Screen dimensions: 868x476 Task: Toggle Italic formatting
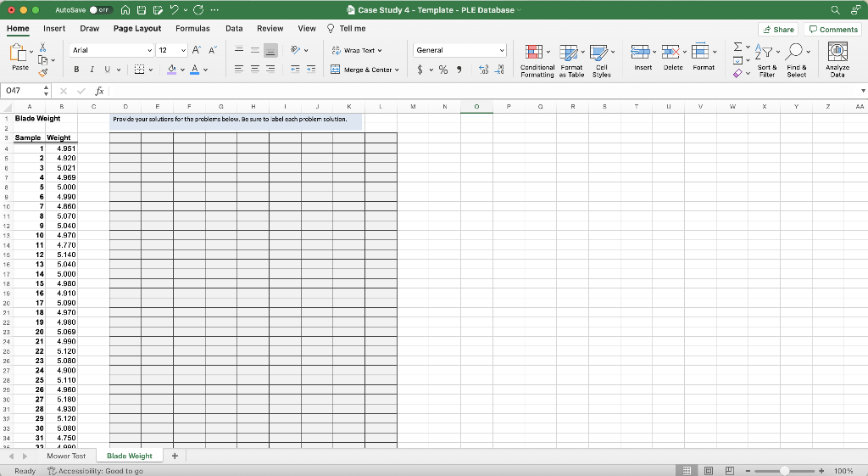(x=92, y=70)
